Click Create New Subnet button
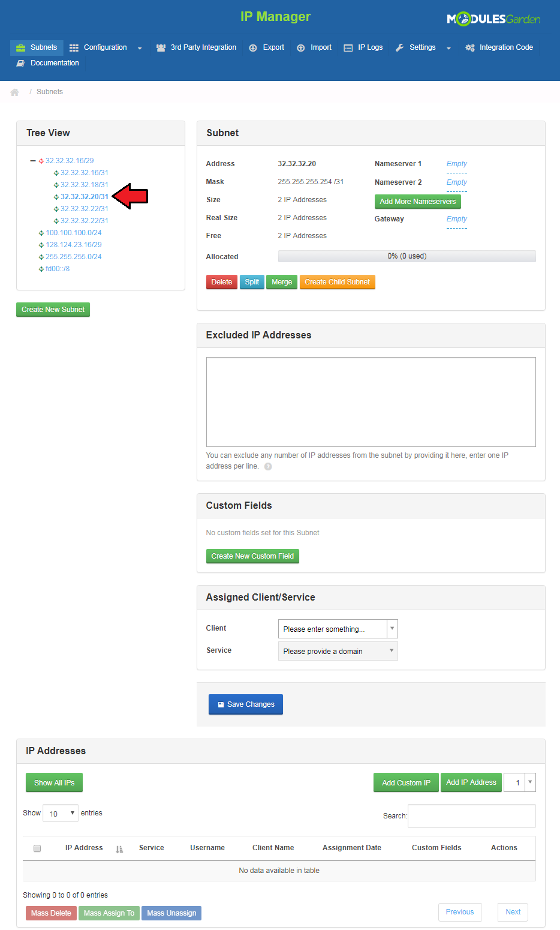560x930 pixels. coord(53,310)
